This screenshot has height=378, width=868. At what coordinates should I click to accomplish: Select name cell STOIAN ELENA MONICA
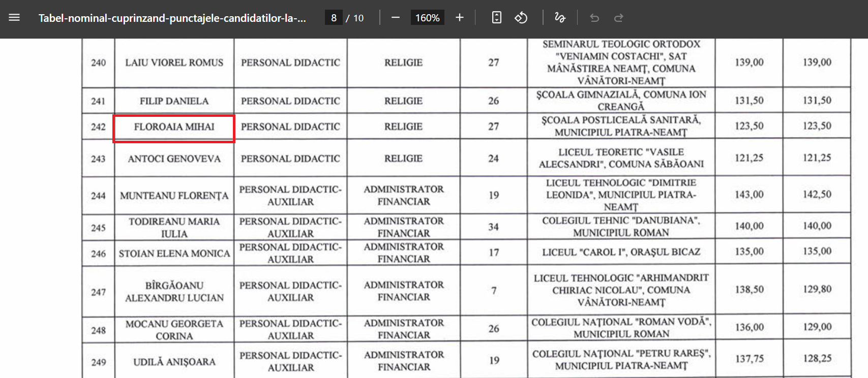[174, 253]
